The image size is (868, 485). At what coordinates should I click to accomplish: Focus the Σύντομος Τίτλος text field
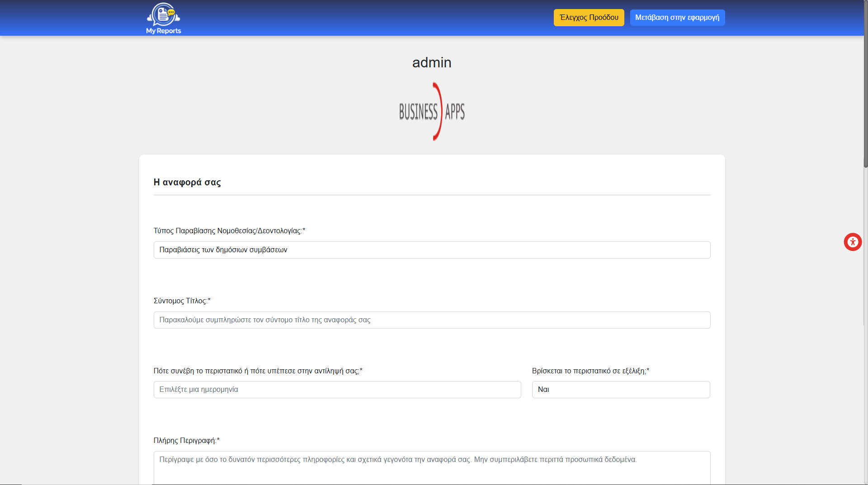coord(432,320)
